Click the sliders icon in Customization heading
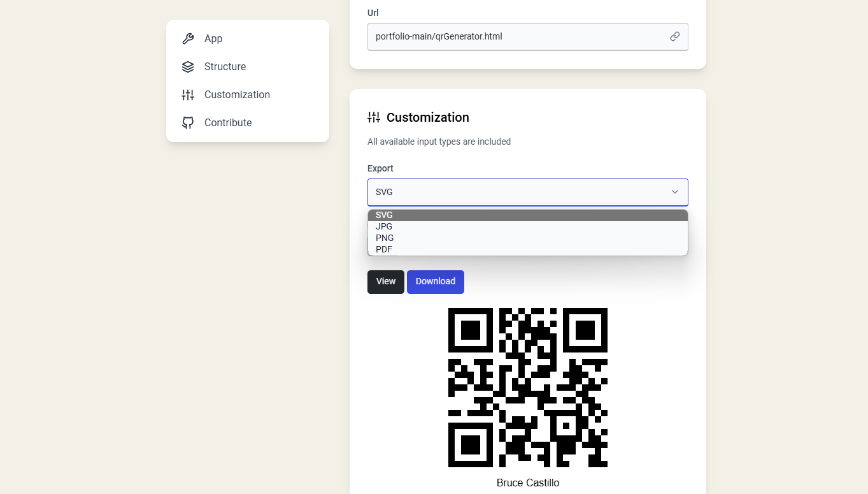This screenshot has width=868, height=494. (x=374, y=117)
